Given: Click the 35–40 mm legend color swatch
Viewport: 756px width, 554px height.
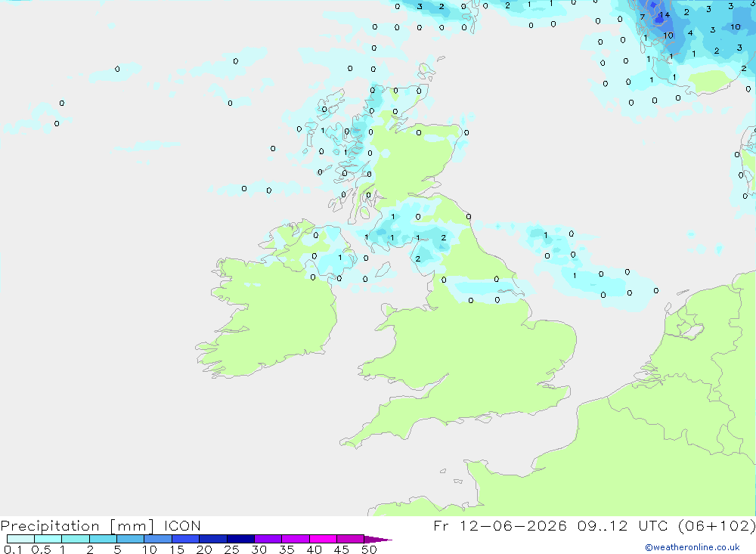Looking at the screenshot, I should (296, 539).
